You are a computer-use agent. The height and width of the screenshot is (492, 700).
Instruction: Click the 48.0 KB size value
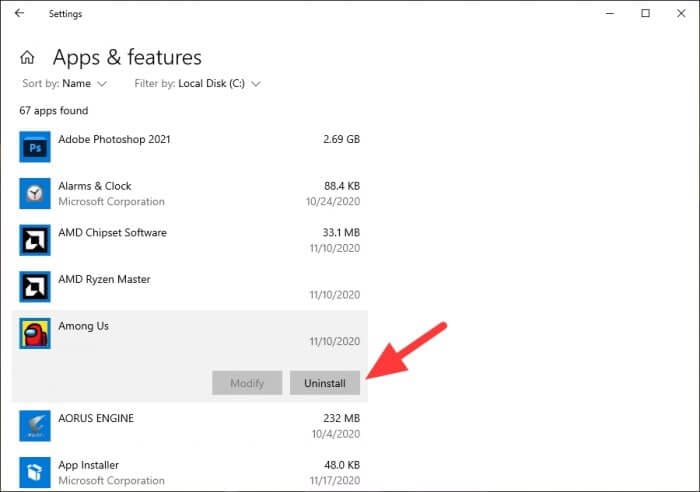click(x=342, y=465)
